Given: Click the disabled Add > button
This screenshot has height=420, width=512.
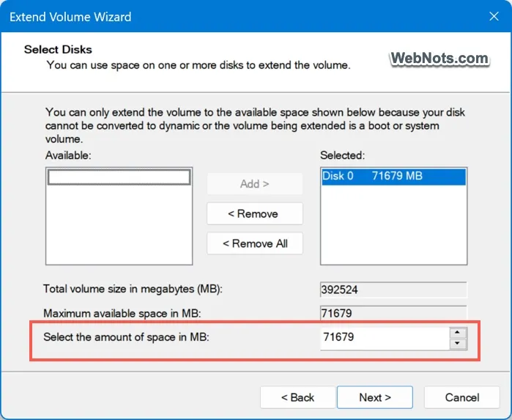Looking at the screenshot, I should tap(255, 184).
